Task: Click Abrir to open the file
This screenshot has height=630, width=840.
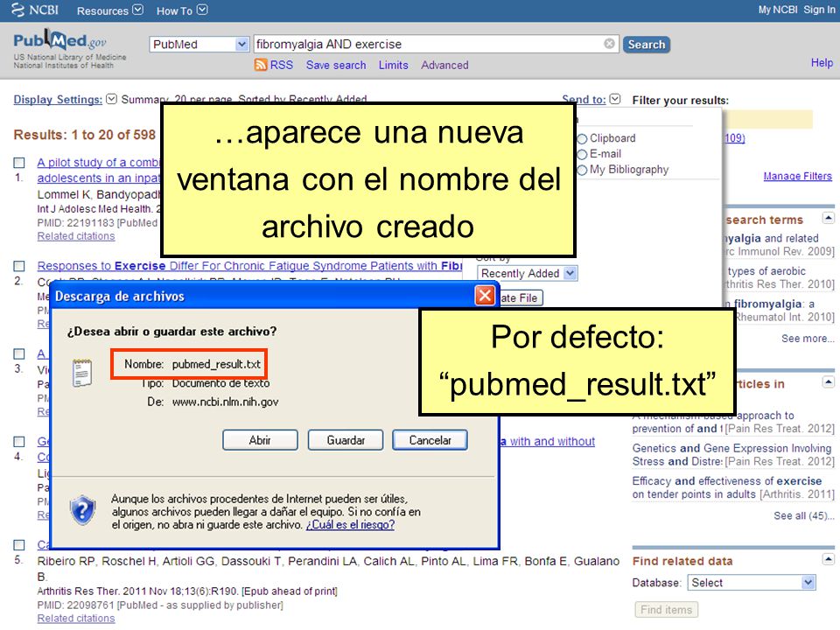Action: pos(260,440)
